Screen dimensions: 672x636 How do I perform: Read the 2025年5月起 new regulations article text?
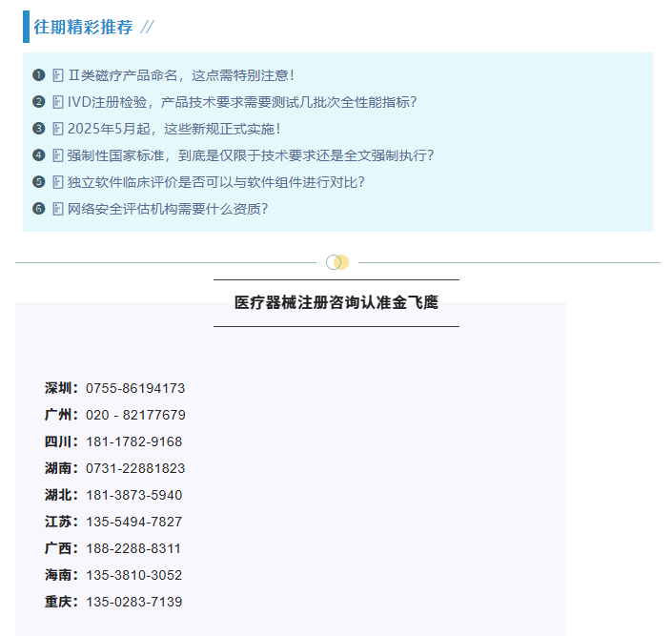pyautogui.click(x=174, y=129)
